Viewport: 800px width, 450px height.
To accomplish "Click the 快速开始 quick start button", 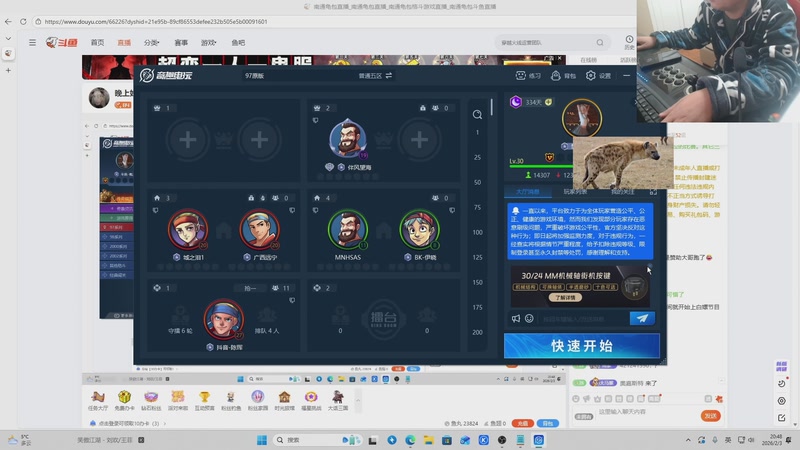I will click(x=582, y=346).
